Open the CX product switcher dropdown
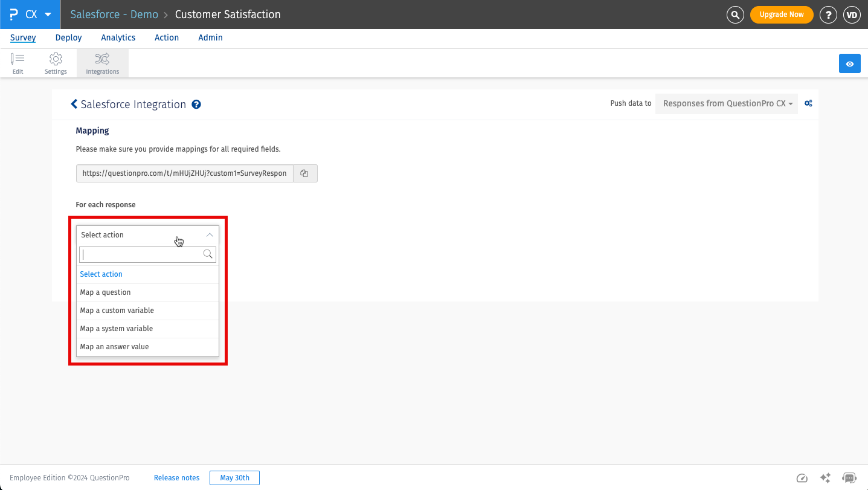 pos(38,15)
